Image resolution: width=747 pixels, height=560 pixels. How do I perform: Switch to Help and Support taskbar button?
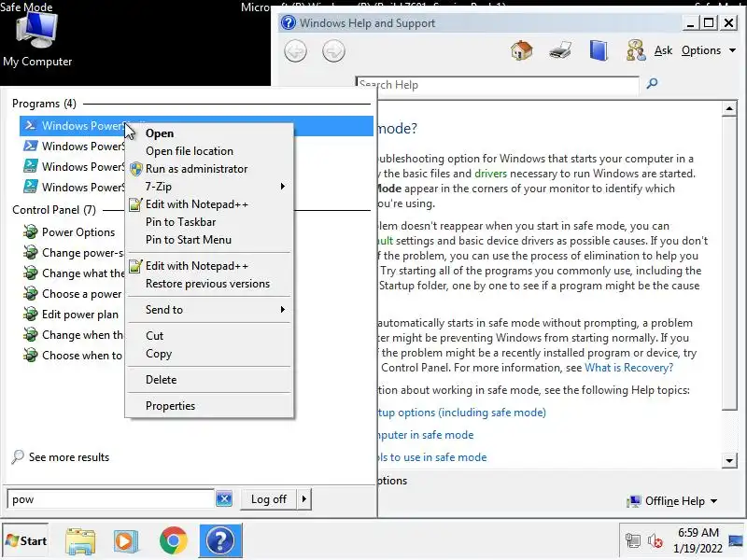[220, 540]
